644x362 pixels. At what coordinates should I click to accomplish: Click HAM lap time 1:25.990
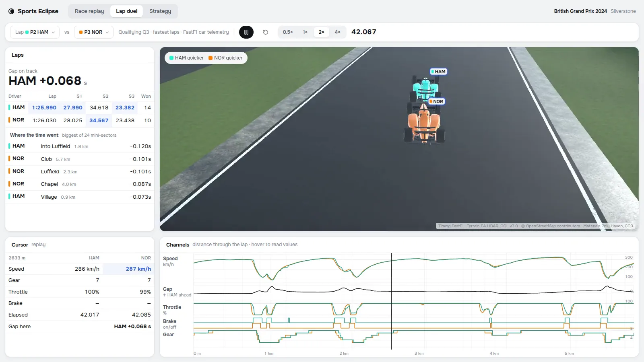(44, 108)
